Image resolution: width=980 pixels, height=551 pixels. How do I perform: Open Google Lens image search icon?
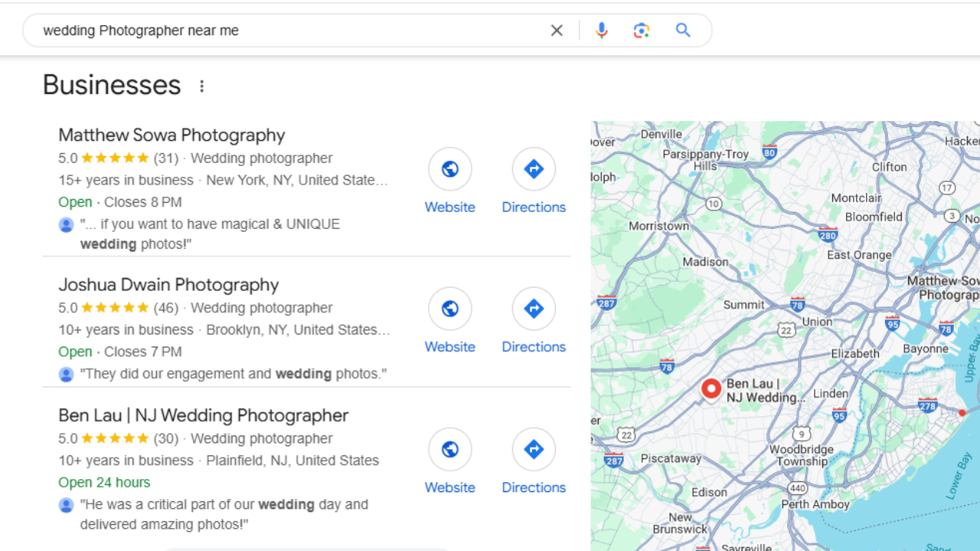642,31
